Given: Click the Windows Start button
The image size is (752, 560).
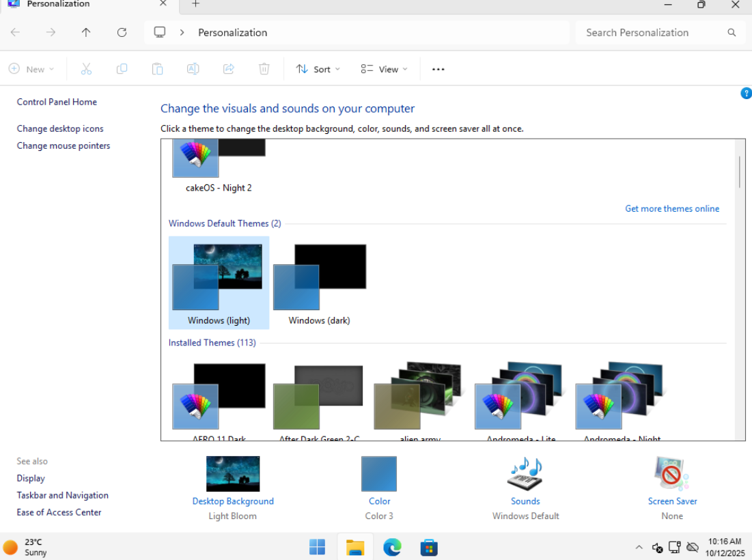Looking at the screenshot, I should (317, 547).
